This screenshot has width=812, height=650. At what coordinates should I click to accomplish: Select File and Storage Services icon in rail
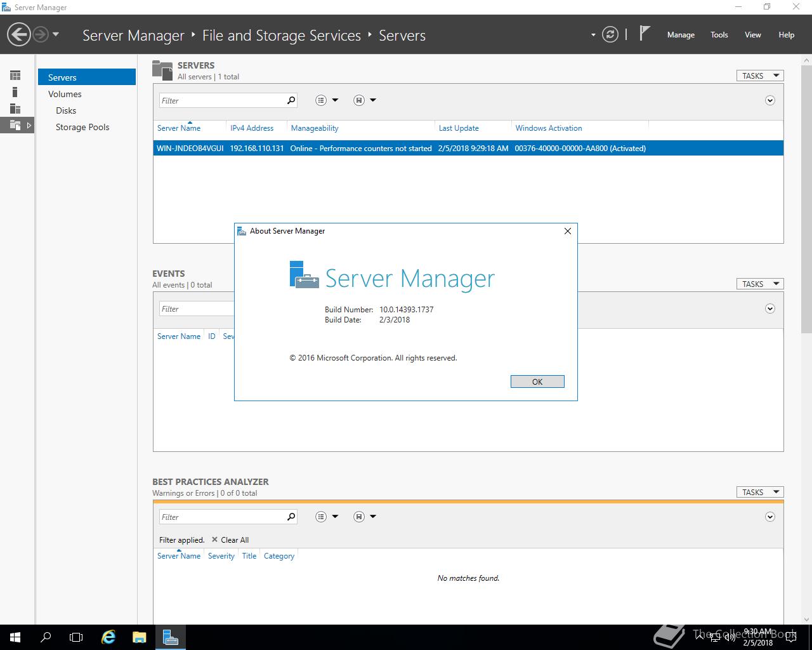[x=15, y=125]
